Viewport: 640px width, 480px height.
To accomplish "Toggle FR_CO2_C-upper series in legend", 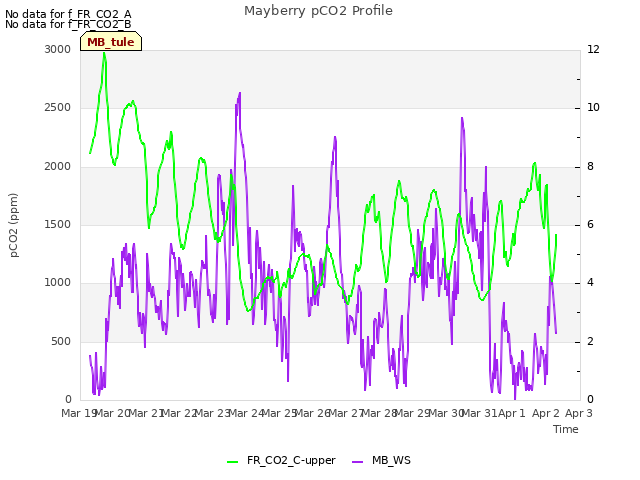I will point(282,460).
